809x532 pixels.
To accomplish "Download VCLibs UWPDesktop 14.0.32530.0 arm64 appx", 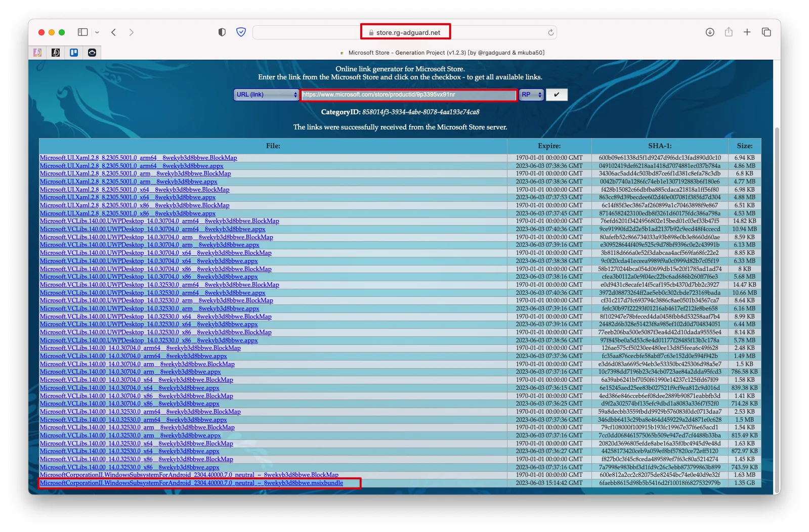I will point(153,293).
